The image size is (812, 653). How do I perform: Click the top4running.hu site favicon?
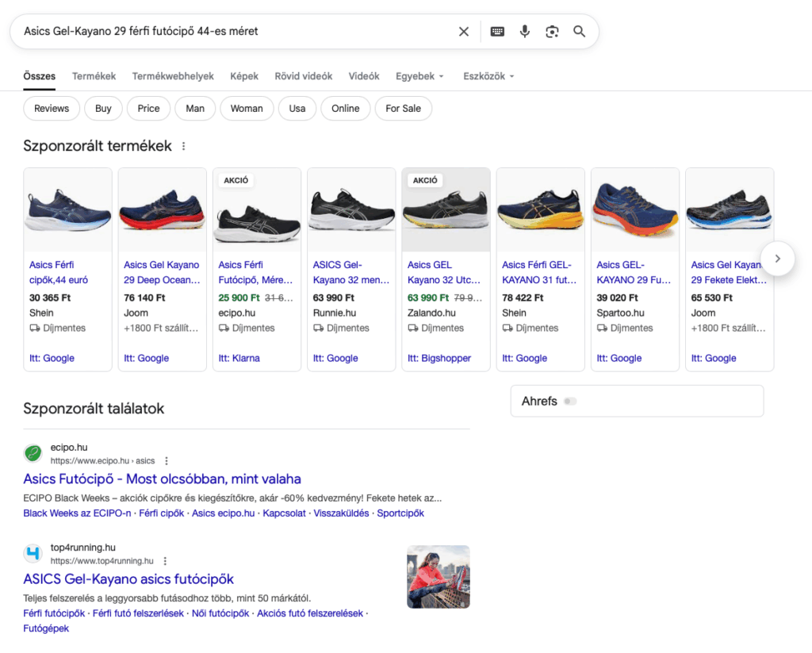pos(33,553)
